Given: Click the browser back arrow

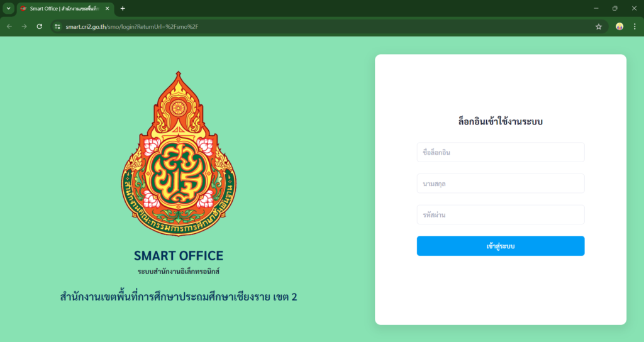Looking at the screenshot, I should click(x=9, y=26).
